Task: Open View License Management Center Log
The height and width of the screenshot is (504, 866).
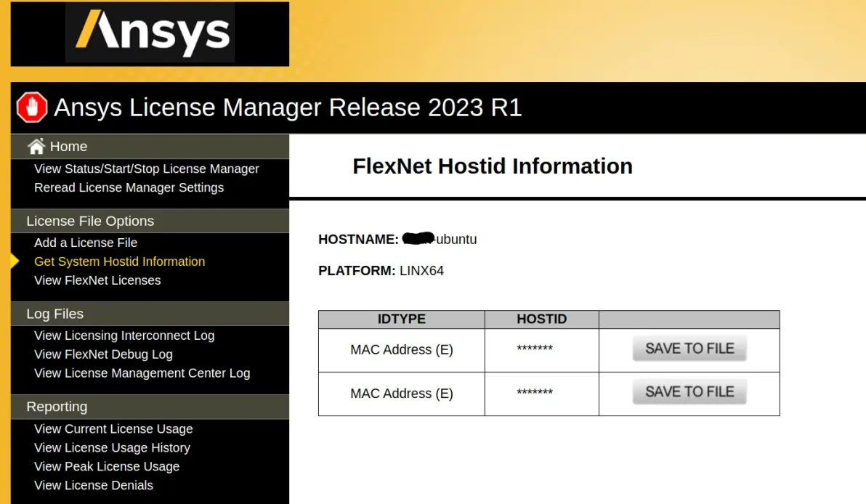Action: click(142, 373)
